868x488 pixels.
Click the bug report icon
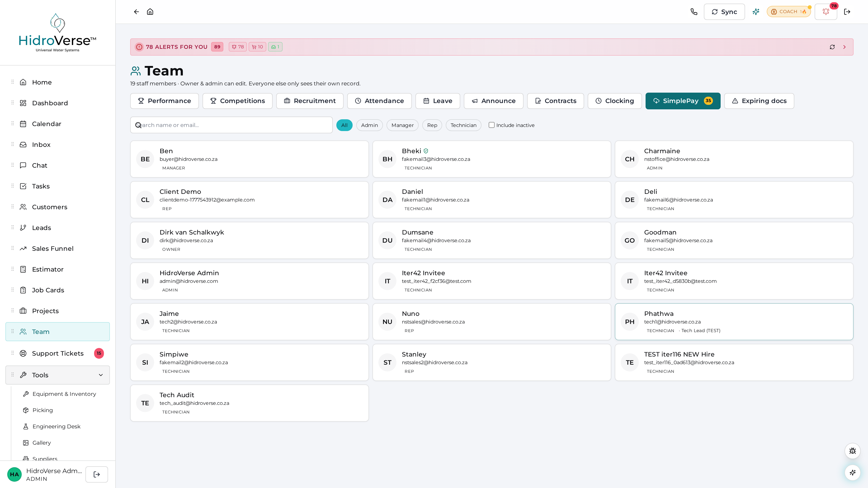852,451
